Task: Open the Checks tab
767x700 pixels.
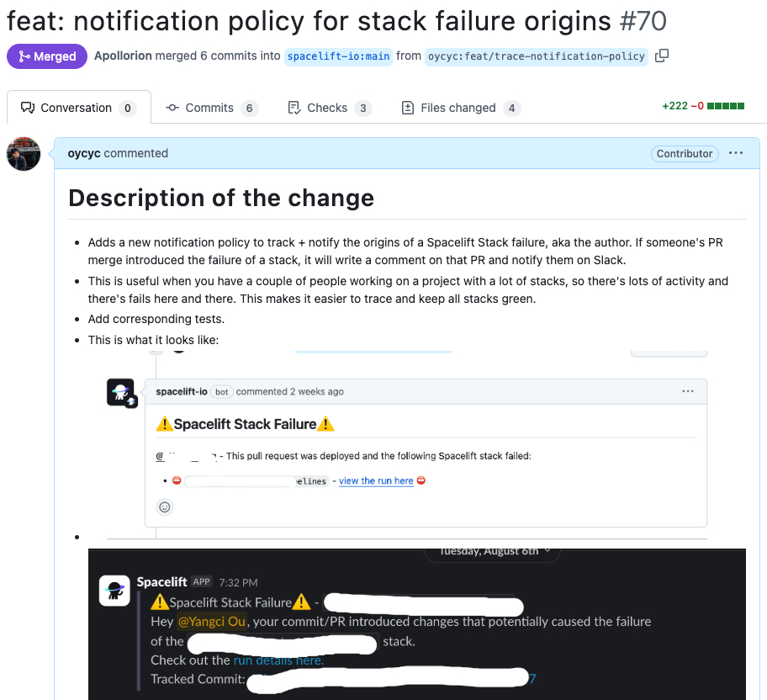Action: [329, 108]
